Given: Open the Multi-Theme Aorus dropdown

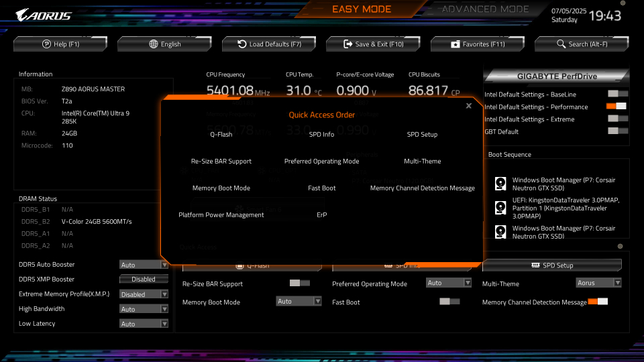Looking at the screenshot, I should [598, 283].
